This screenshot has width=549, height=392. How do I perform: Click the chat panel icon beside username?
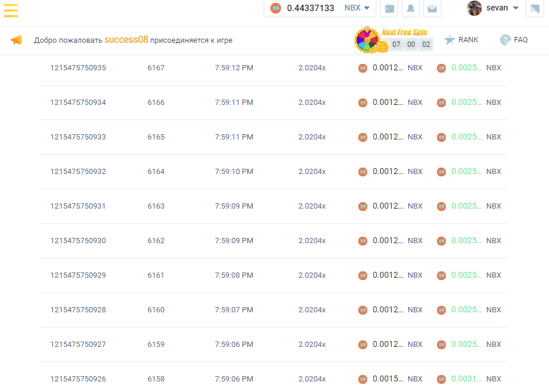tap(534, 8)
